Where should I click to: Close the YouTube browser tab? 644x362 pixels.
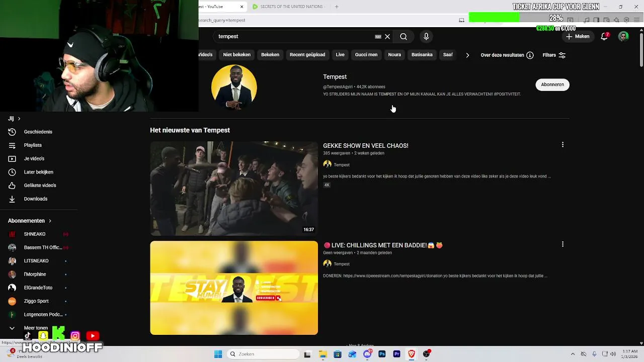click(x=242, y=7)
